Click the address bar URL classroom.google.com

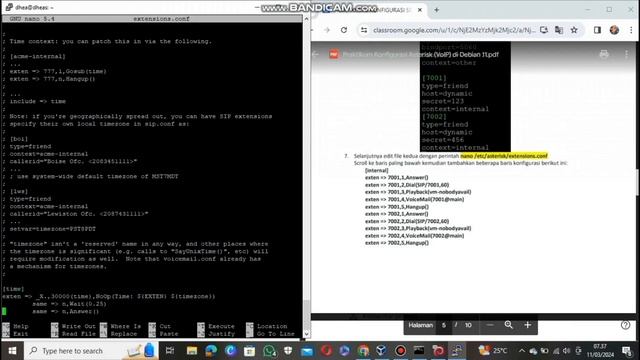tap(454, 30)
